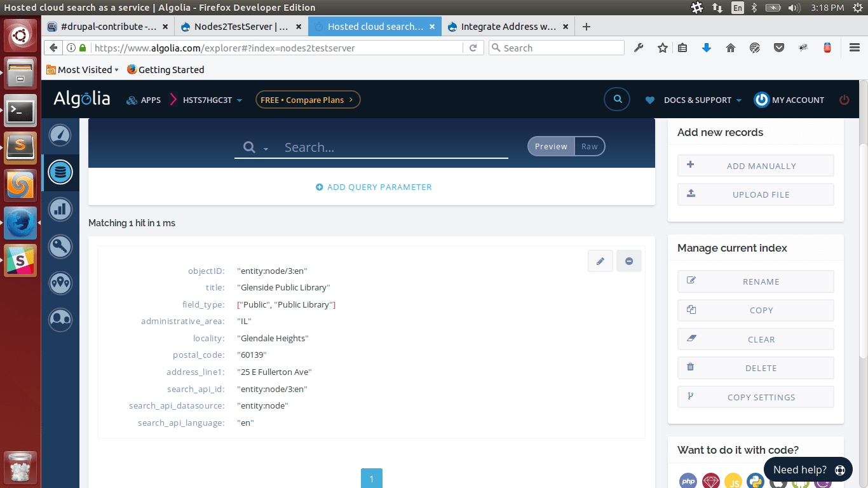Open site search with the magnifier icon
Viewport: 868px width, 488px height.
coord(616,99)
